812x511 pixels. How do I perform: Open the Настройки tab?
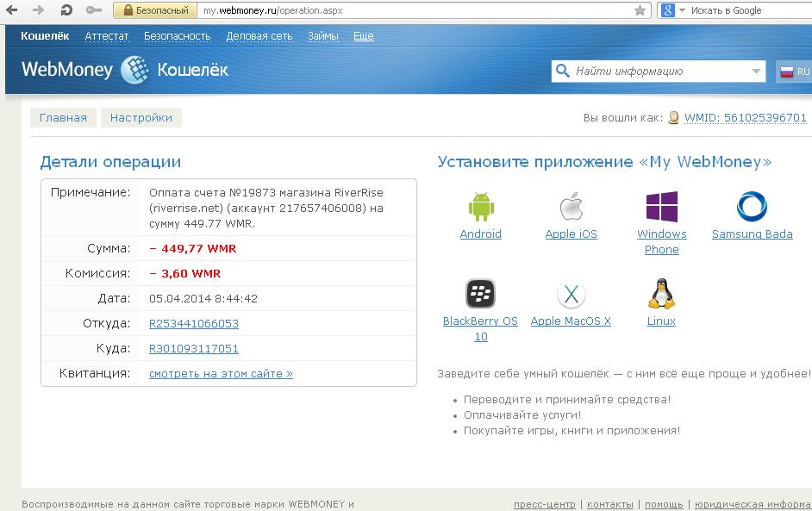(141, 117)
